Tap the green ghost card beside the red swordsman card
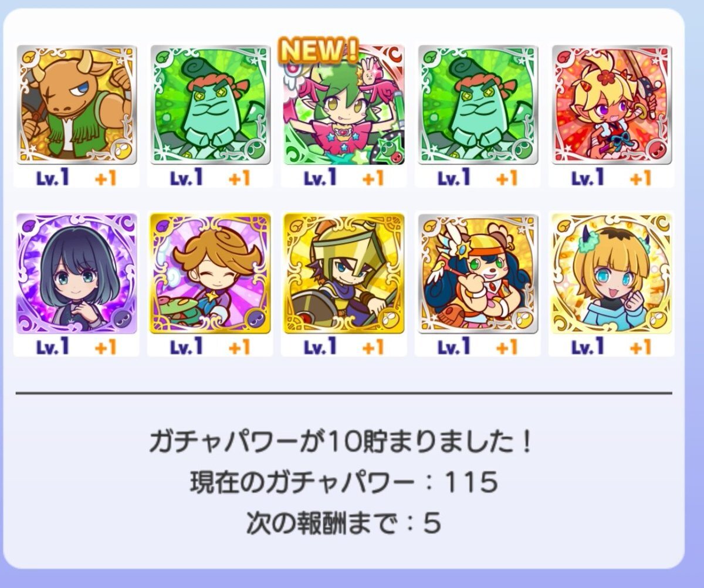 478,104
